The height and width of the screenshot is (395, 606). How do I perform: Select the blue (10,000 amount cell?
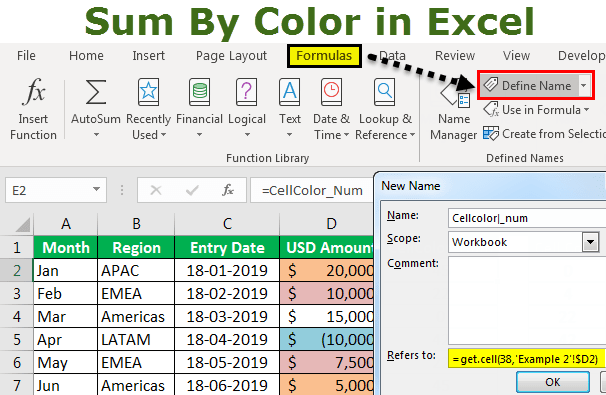[327, 339]
